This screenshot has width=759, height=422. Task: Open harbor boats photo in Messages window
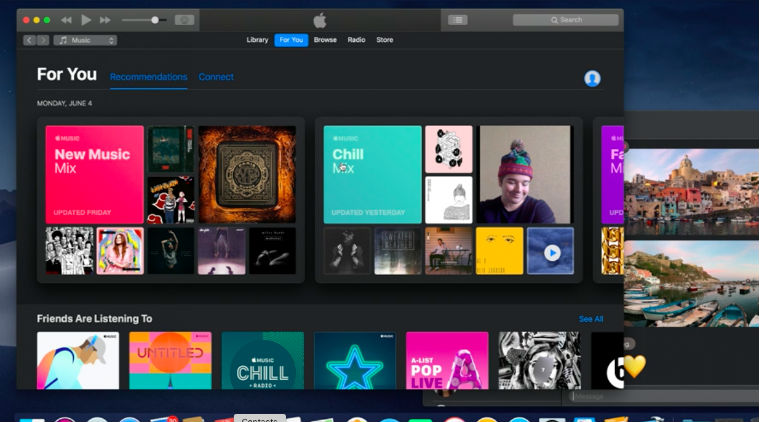(691, 284)
